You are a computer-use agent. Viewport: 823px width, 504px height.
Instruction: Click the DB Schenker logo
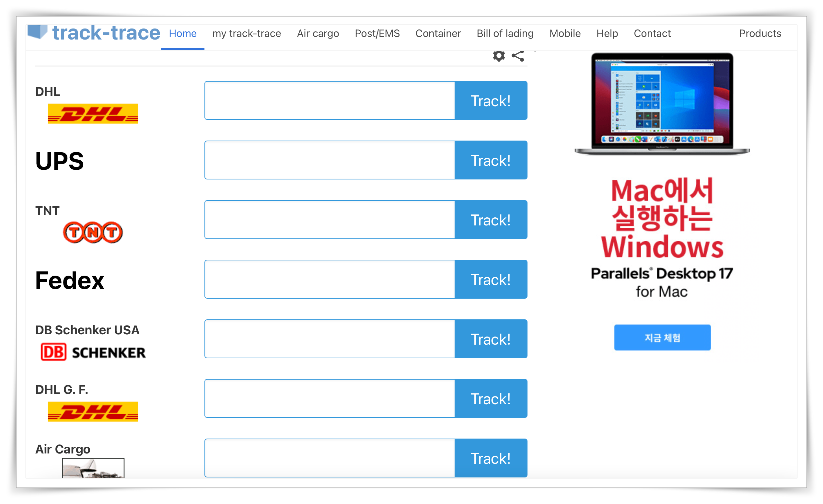point(93,352)
